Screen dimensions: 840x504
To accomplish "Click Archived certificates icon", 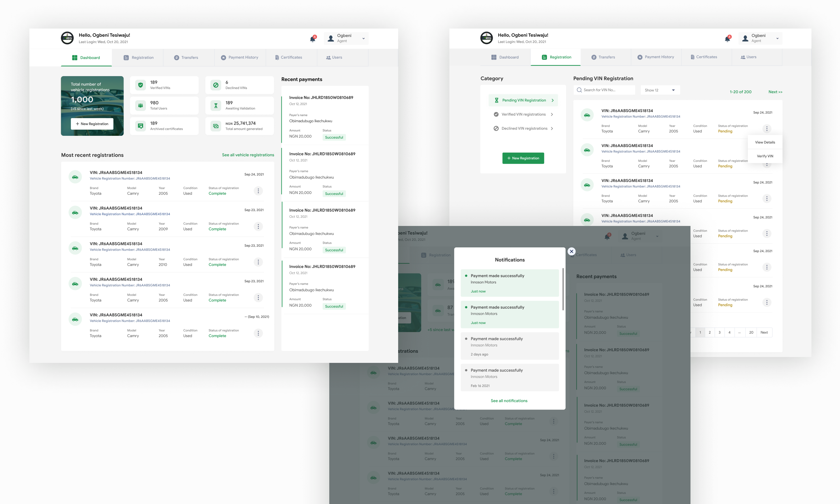I will pyautogui.click(x=141, y=126).
